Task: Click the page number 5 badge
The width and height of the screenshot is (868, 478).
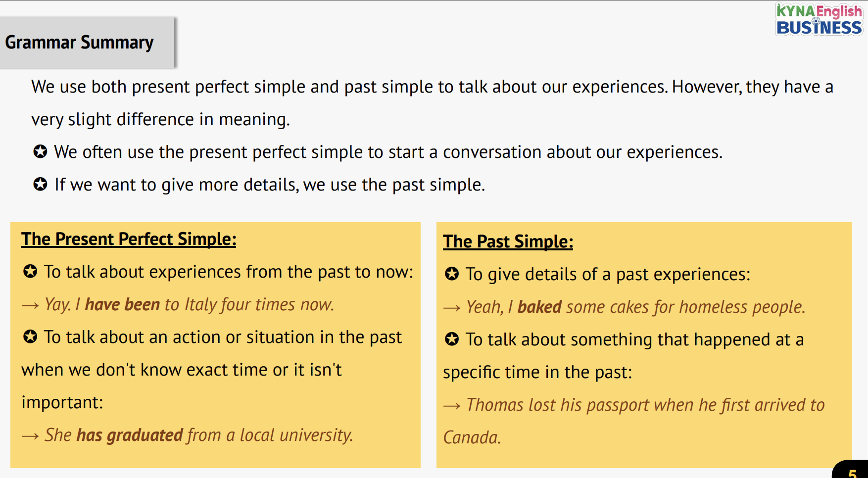Action: coord(852,472)
